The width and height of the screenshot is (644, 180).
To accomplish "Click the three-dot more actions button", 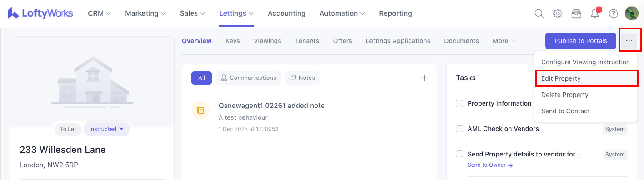I will (629, 41).
